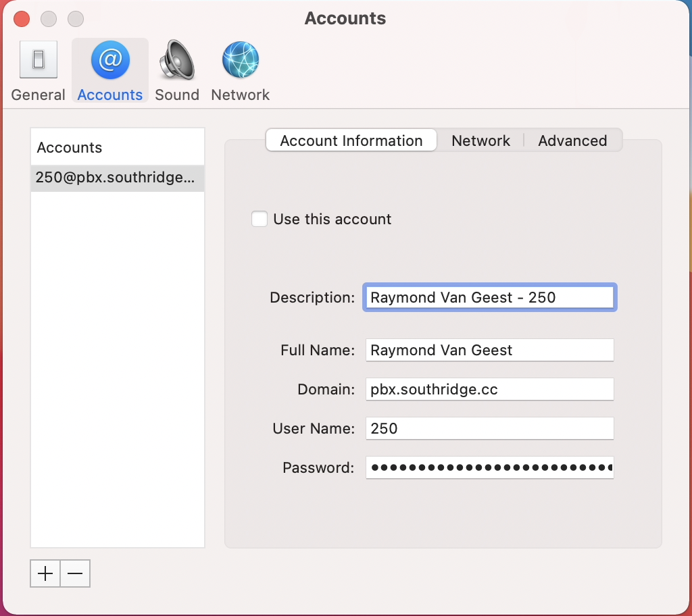
Task: Click the window zoom button
Action: [x=76, y=19]
